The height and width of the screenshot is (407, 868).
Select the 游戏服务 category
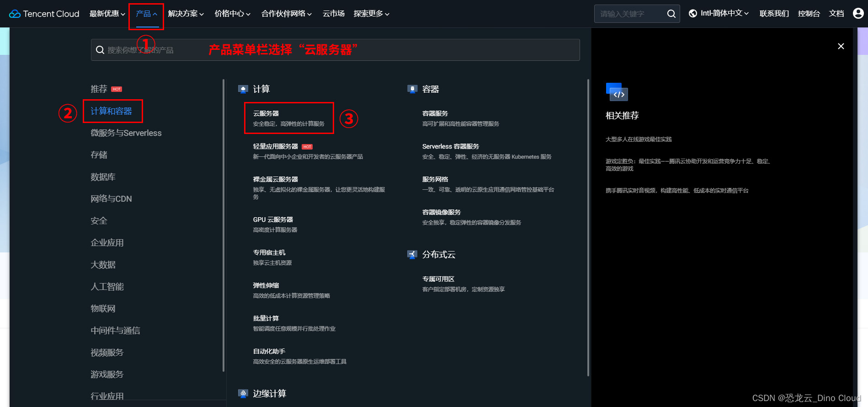point(107,375)
